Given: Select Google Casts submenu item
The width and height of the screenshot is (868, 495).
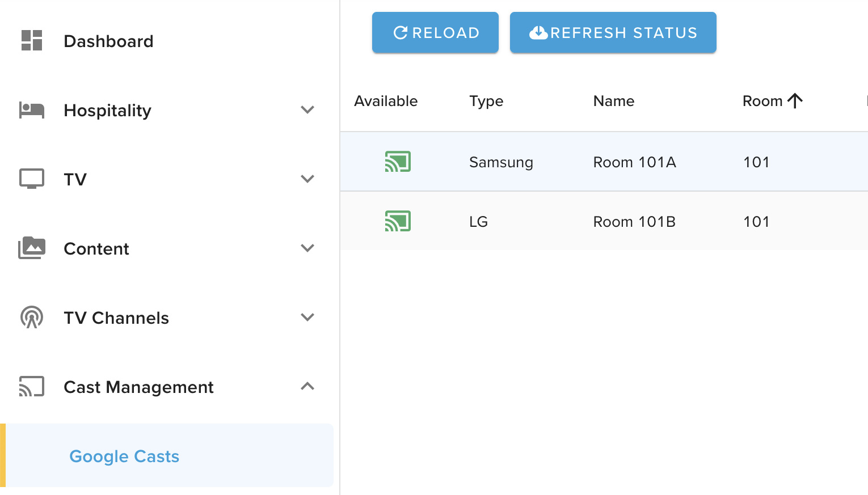Looking at the screenshot, I should [124, 456].
